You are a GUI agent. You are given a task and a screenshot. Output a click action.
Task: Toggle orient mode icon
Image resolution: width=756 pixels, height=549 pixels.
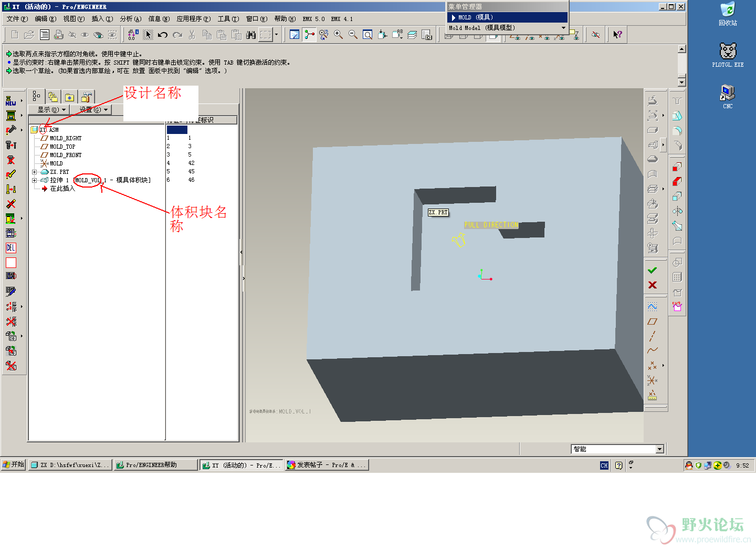(324, 35)
